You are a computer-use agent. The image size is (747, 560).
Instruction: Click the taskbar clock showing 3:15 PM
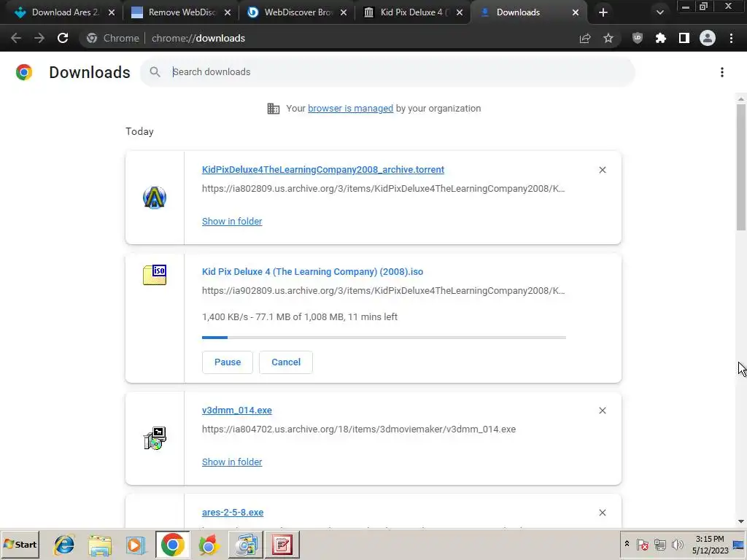point(710,545)
